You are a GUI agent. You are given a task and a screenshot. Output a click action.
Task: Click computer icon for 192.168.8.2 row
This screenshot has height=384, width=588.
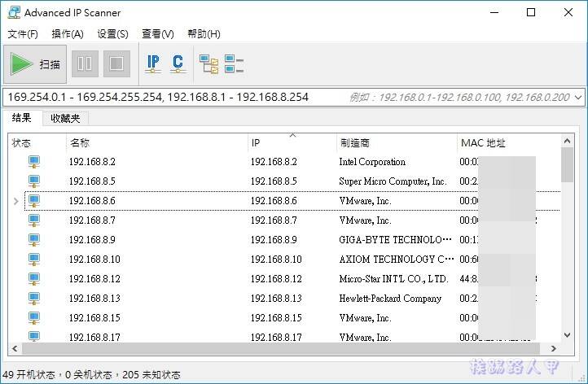34,162
